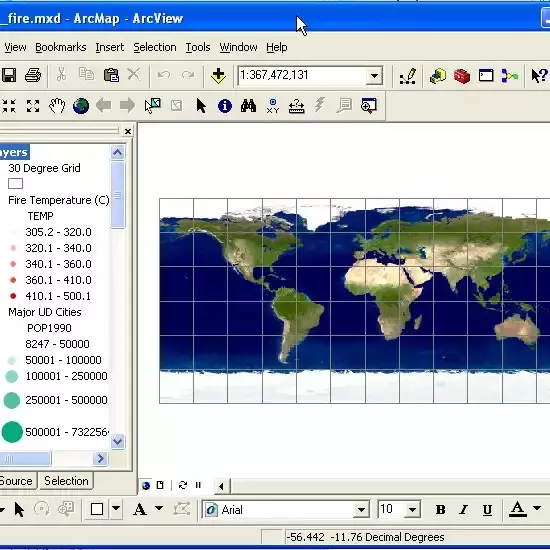Viewport: 550px width, 550px height.
Task: Expand the rectangle shape tool dropdown
Action: point(116,508)
